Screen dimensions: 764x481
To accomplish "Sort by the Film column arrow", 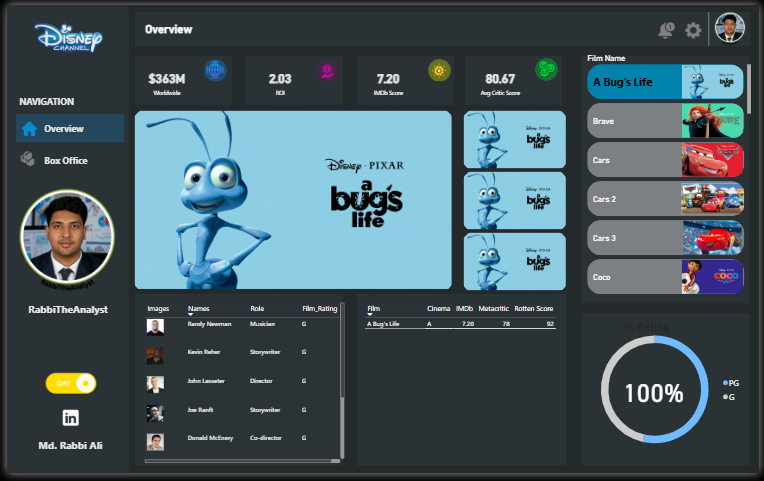I will tap(370, 315).
